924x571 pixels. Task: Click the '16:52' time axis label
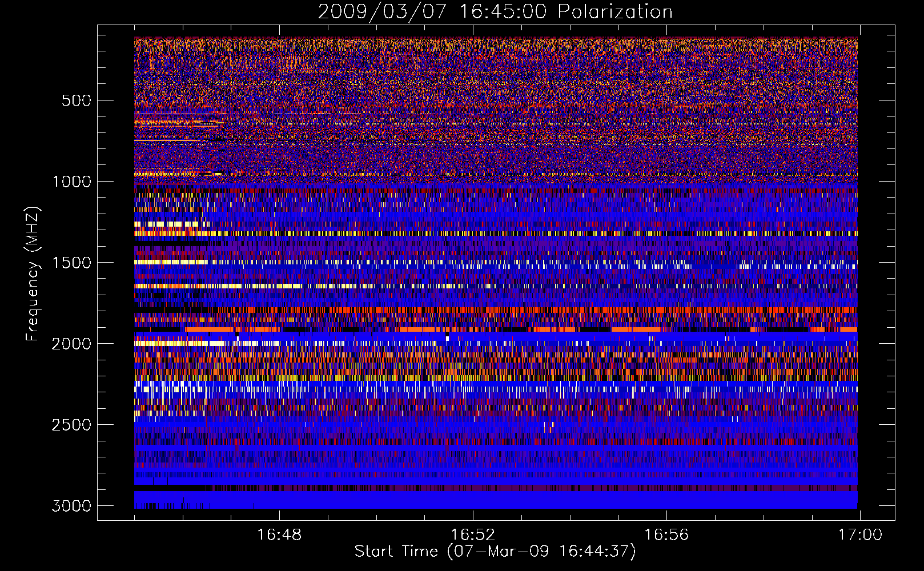pos(473,535)
